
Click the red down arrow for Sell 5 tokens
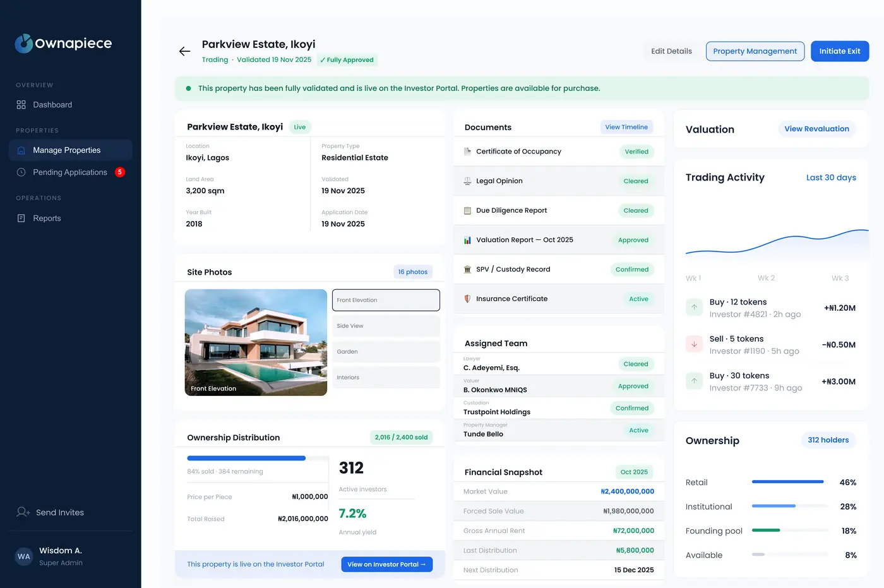(694, 344)
